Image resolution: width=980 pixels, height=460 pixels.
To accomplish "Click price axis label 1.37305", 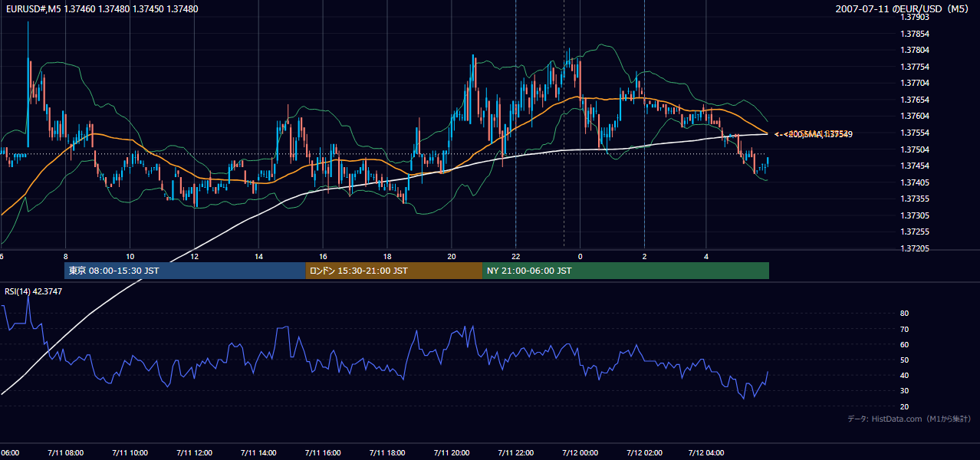I will click(915, 215).
